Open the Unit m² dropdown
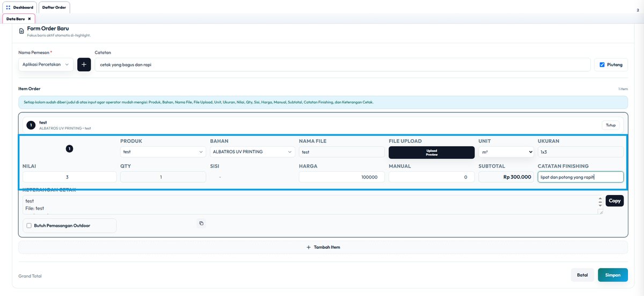The width and height of the screenshot is (644, 296). point(506,152)
